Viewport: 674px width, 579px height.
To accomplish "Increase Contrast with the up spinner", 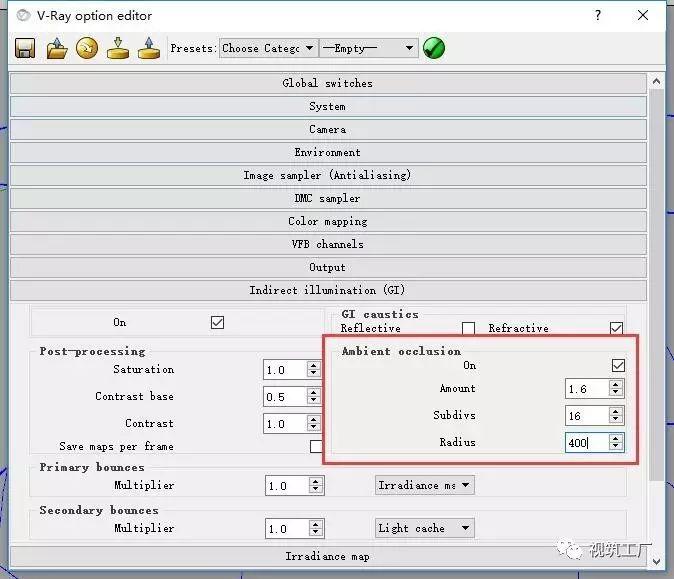I will tap(314, 420).
